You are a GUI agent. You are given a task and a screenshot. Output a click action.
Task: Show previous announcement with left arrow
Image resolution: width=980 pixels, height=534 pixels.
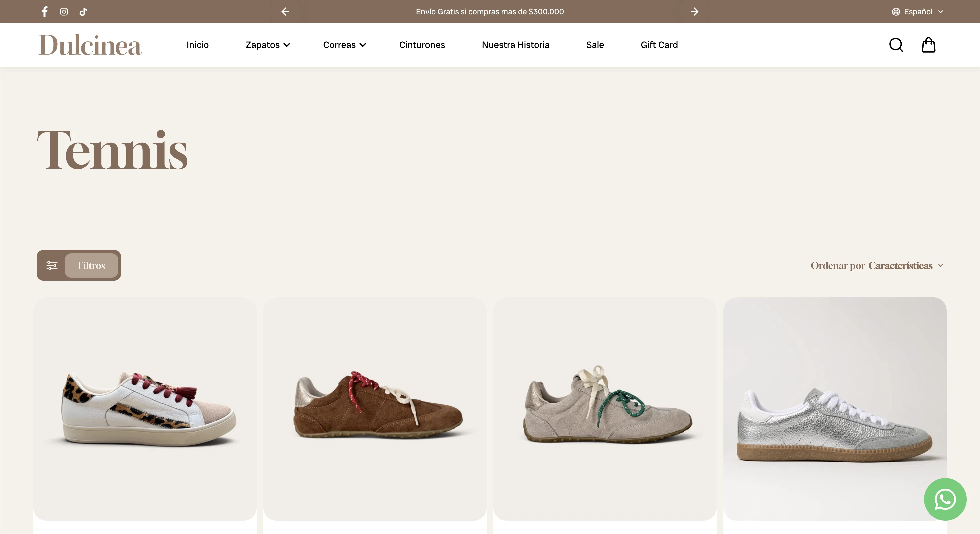285,11
